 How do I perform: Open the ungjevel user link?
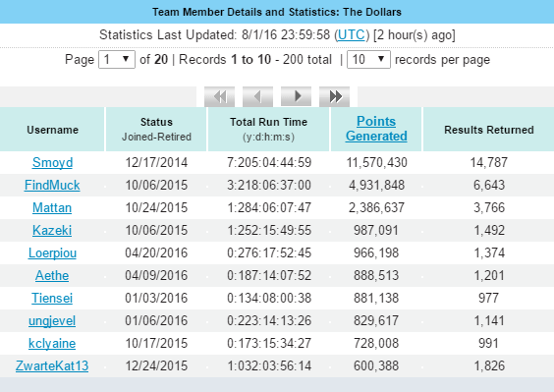[52, 321]
